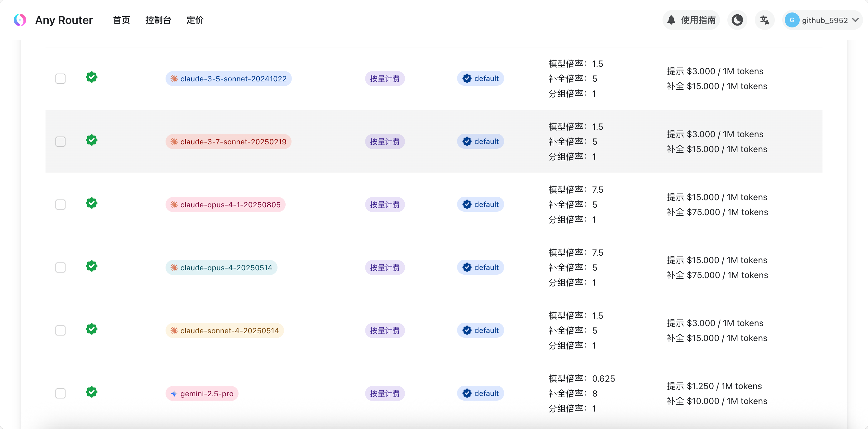The image size is (868, 429).
Task: Click default group tag in gemini row
Action: [x=480, y=393]
